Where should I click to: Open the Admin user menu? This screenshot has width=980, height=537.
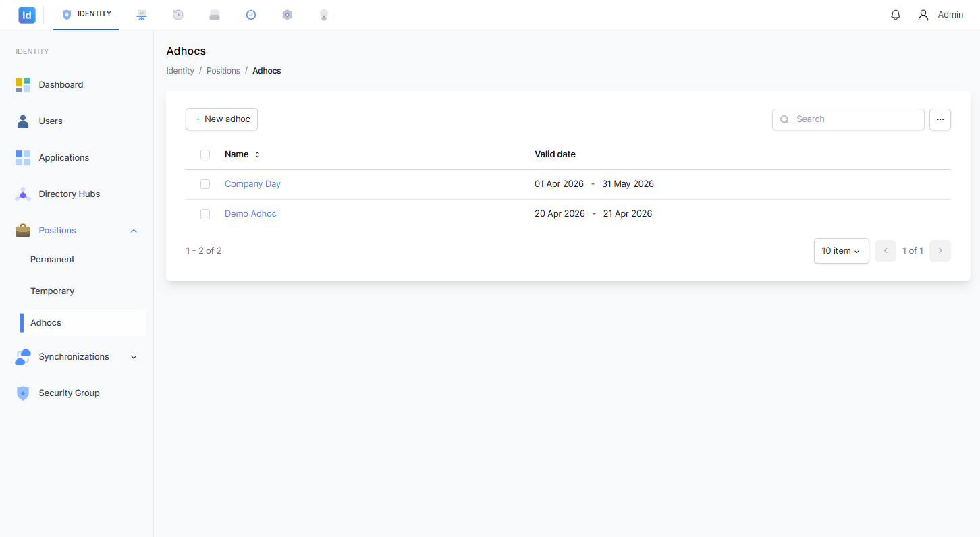[x=940, y=15]
